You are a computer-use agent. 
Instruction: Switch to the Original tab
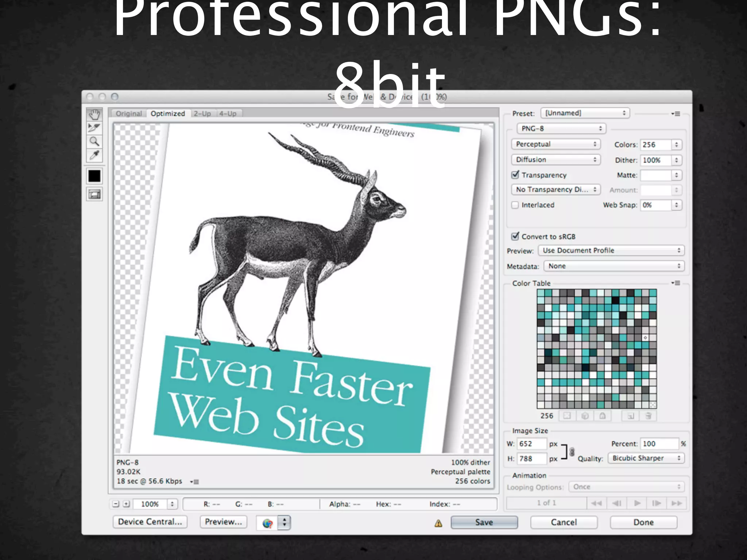point(129,114)
